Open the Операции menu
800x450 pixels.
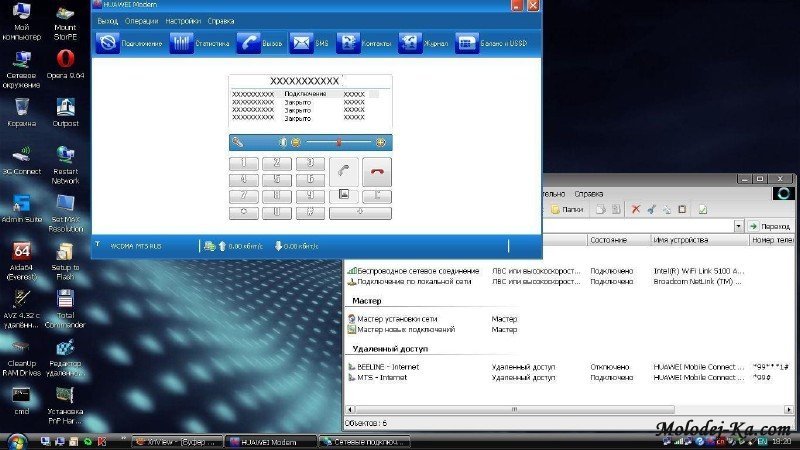141,20
